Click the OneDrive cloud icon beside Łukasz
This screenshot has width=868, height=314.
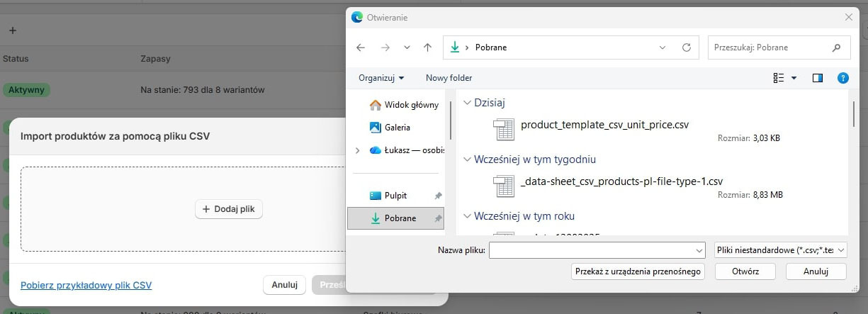(376, 150)
